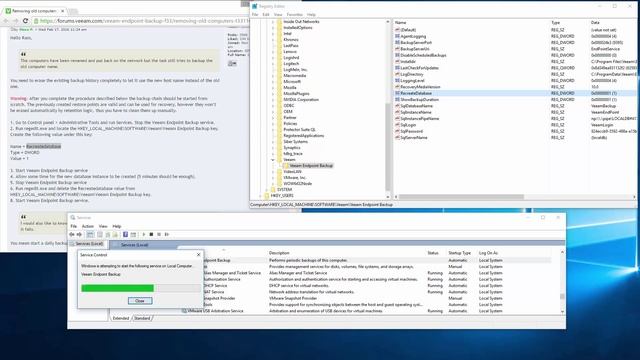
Task: Open Edit menu in Registry Editor
Action: pos(266,15)
